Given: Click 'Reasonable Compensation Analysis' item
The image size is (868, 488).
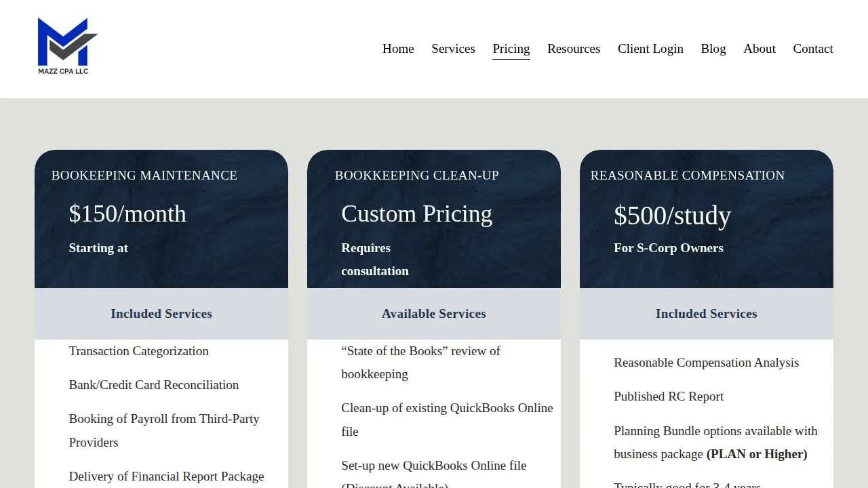Looking at the screenshot, I should [x=707, y=363].
